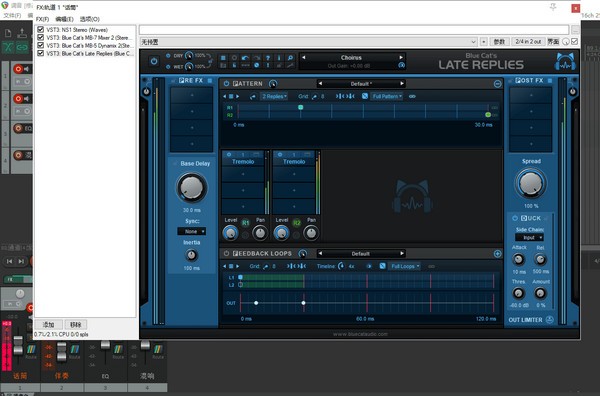Click the Inertia knob
The width and height of the screenshot is (600, 396).
(191, 255)
